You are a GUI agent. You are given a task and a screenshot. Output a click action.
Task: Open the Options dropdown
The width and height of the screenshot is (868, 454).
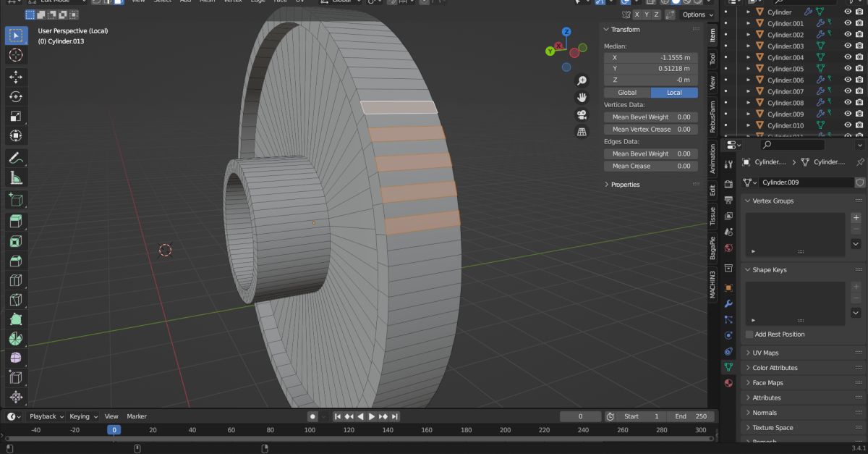[697, 14]
